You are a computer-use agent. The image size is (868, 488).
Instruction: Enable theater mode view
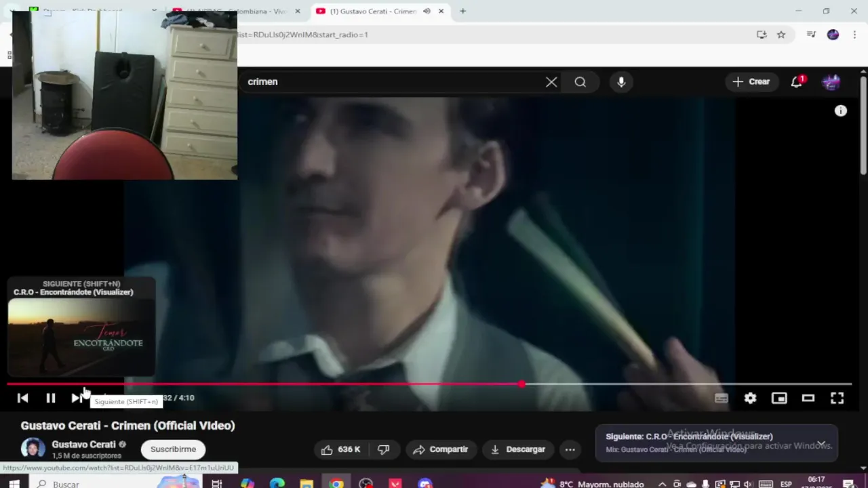click(x=808, y=399)
